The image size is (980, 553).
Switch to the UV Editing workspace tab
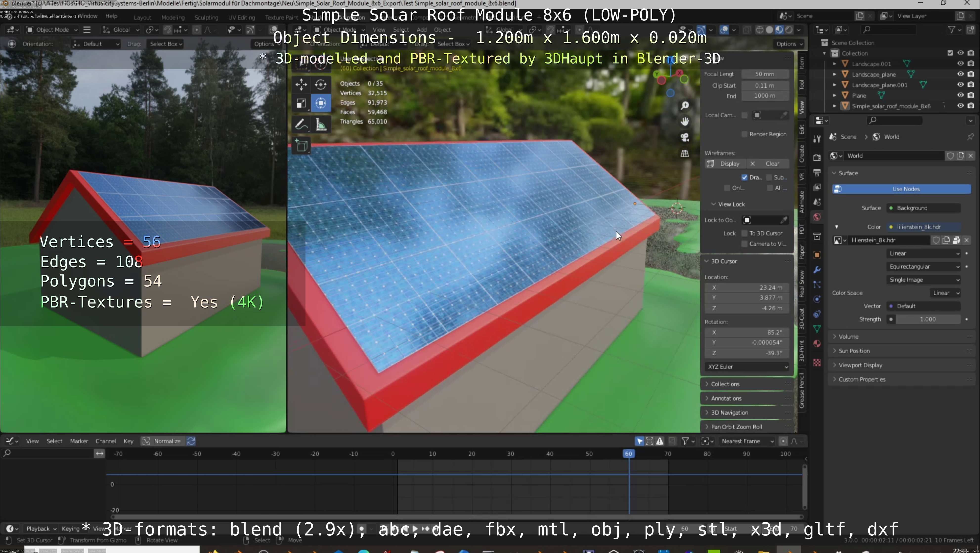(241, 18)
